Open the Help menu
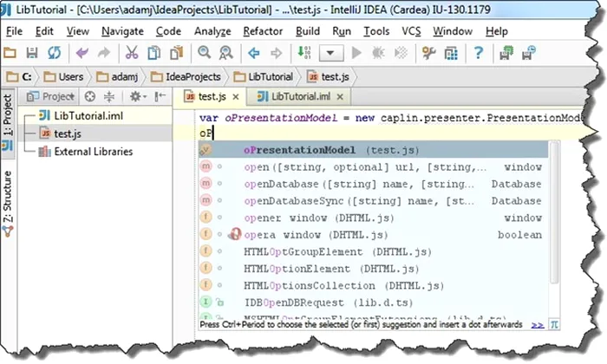The image size is (607, 364). click(497, 31)
